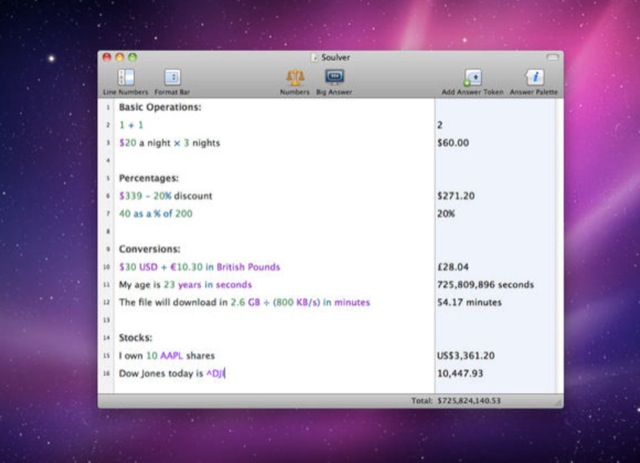The image size is (640, 463).
Task: Click 'Dow Jones today is ^DJI' line
Action: [x=171, y=374]
